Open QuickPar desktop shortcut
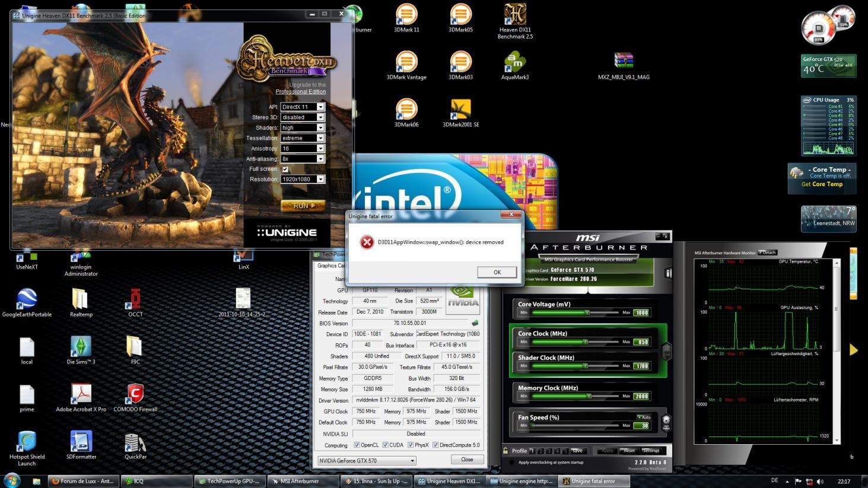This screenshot has width=868, height=488. tap(135, 445)
